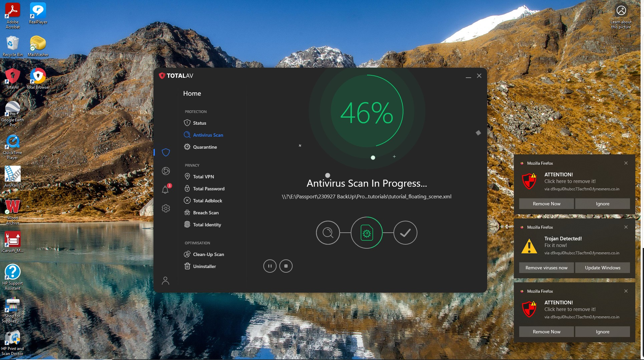Open TotalAV settings gear in sidebar
Viewport: 644px width, 360px height.
tap(166, 208)
